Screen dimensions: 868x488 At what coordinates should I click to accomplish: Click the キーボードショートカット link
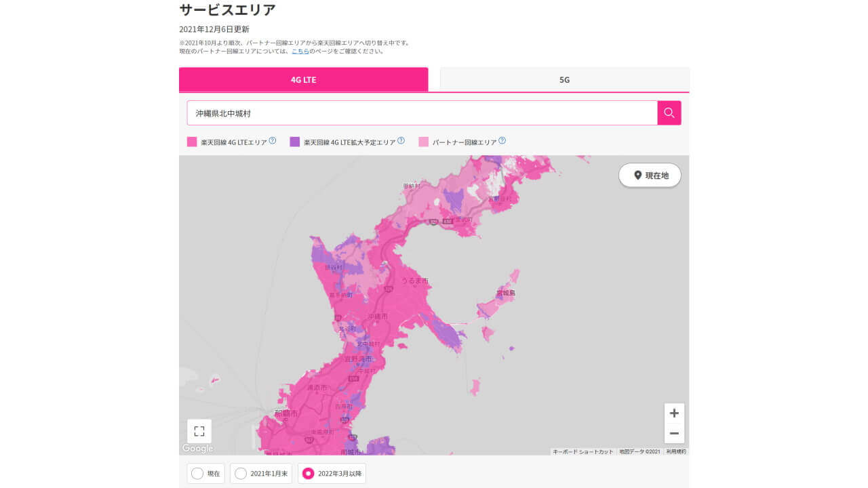point(583,451)
